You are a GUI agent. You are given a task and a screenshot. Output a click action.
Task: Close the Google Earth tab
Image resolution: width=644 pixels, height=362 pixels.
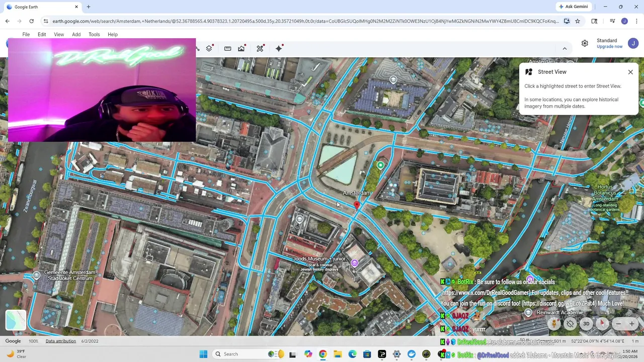76,7
